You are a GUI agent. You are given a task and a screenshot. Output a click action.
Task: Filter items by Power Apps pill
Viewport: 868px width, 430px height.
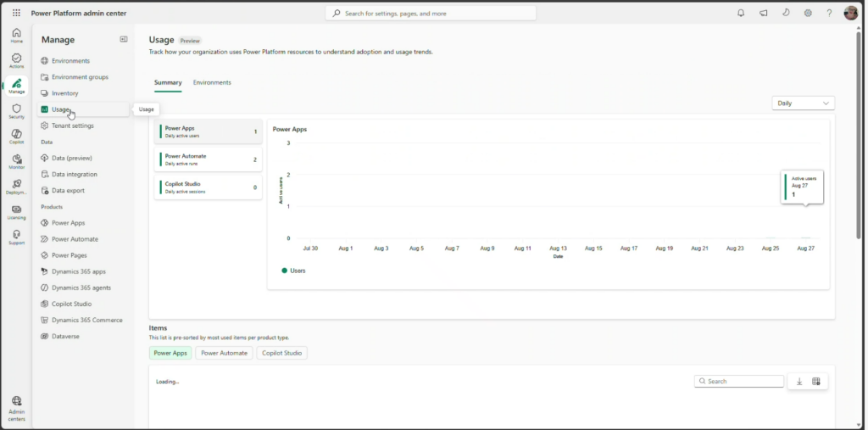(x=170, y=353)
